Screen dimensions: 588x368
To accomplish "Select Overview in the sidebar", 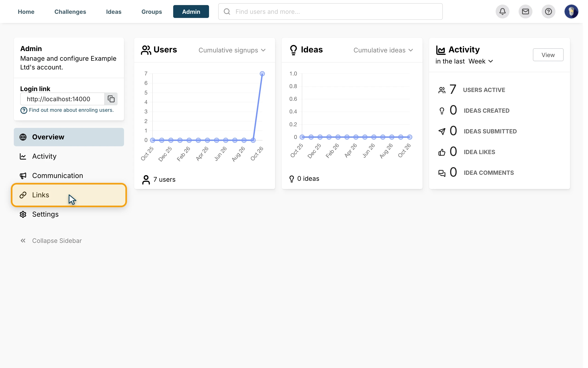I will pos(69,137).
